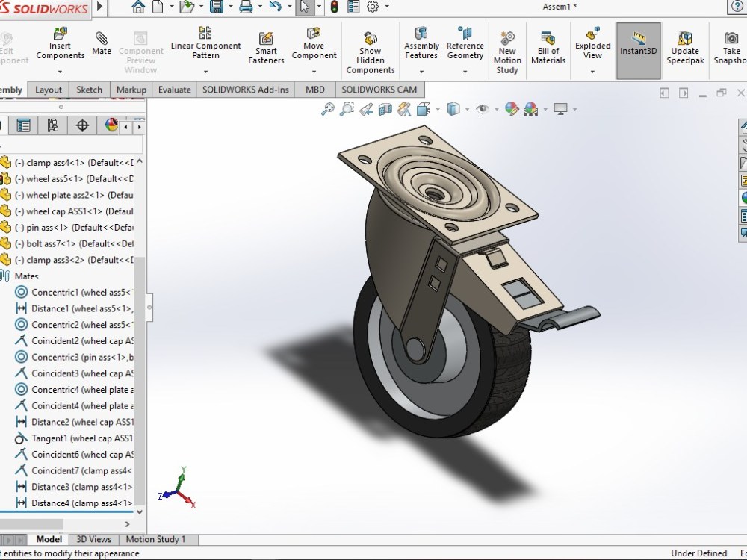Select the Apply Scene icon

[x=533, y=108]
